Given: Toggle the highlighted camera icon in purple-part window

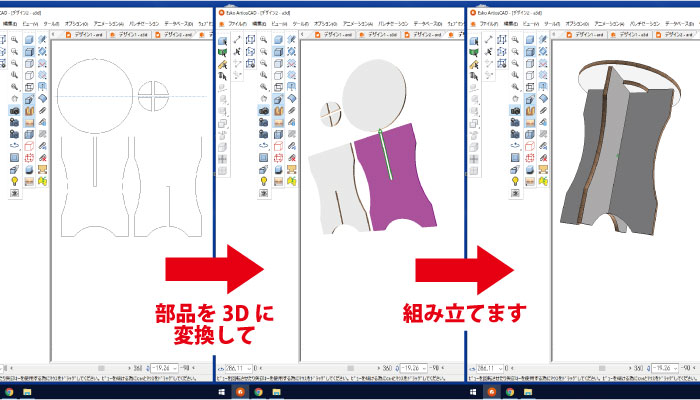Looking at the screenshot, I should click(x=264, y=110).
